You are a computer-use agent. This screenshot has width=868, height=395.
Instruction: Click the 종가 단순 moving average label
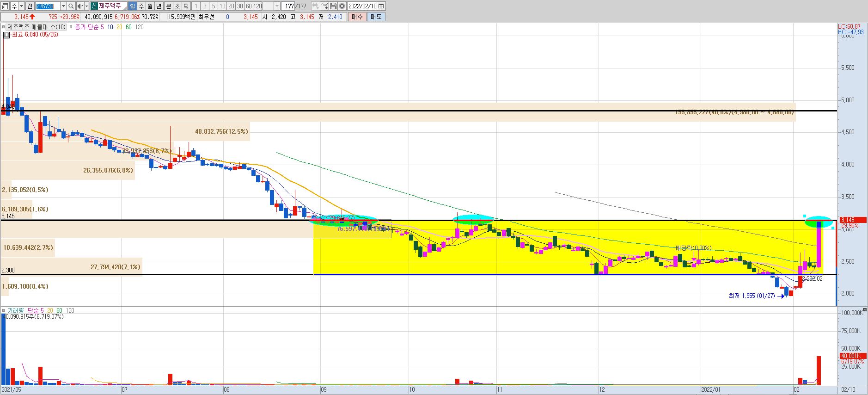pos(86,27)
